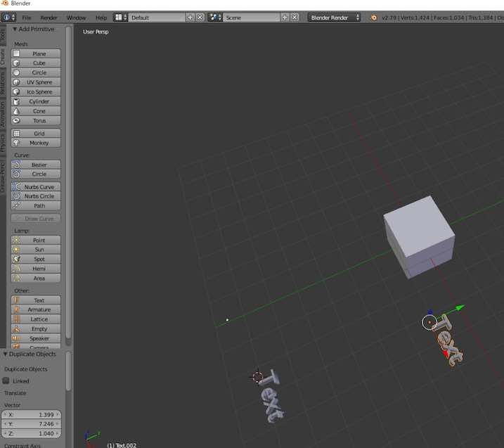Select the cube in the viewport
Screen dimensions: 504x448
[419, 236]
